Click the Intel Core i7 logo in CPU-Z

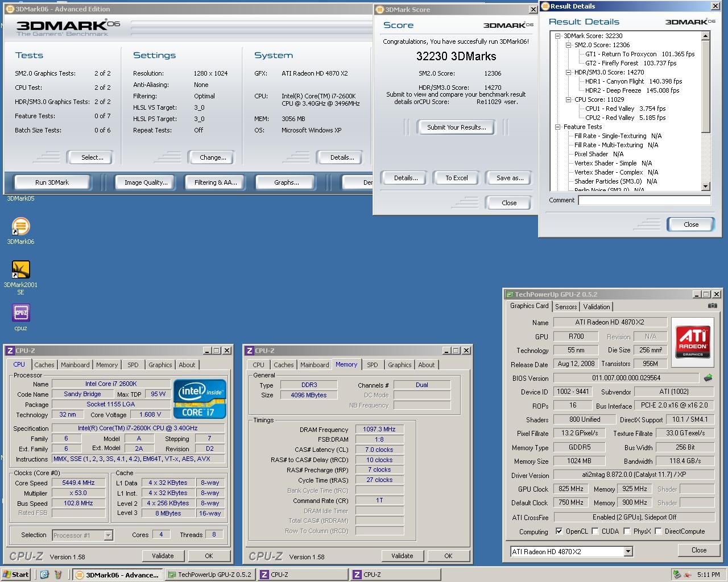click(x=200, y=398)
